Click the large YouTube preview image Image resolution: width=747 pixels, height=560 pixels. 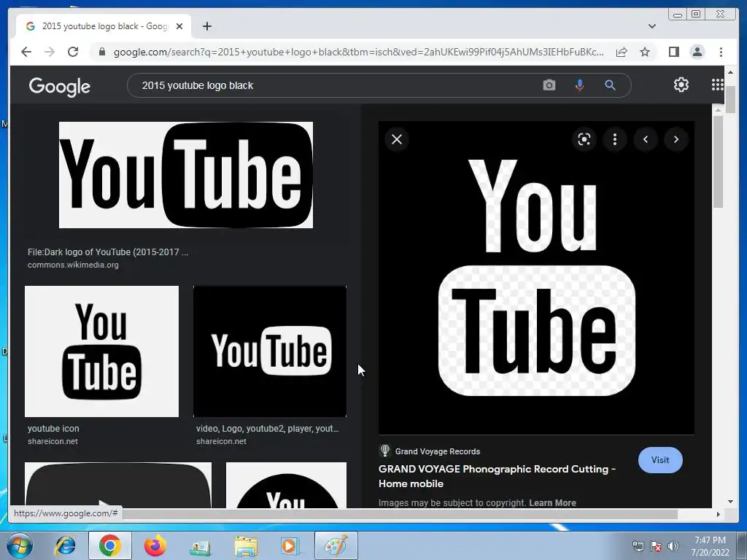pos(536,278)
